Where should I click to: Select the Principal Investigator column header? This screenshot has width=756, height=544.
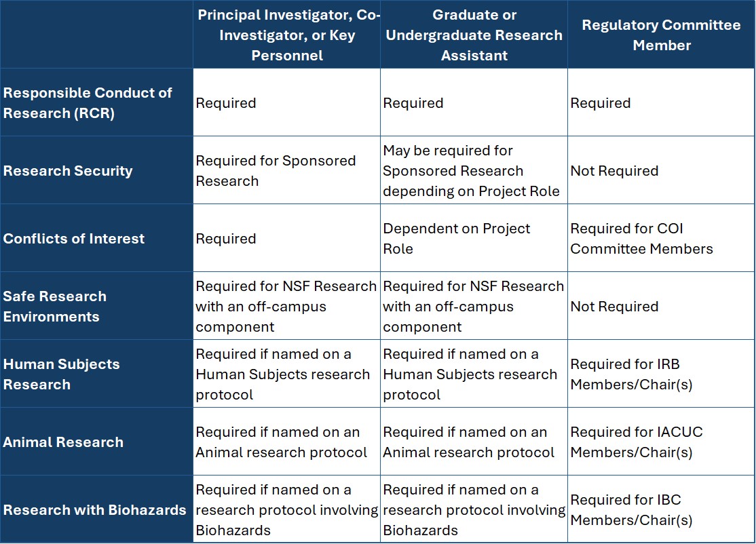pos(287,35)
